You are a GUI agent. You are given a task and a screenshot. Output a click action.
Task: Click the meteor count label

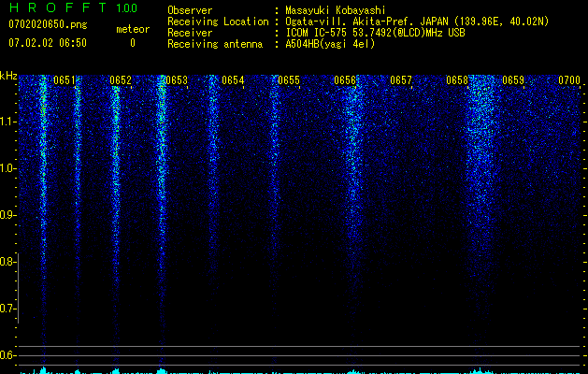coord(133,29)
